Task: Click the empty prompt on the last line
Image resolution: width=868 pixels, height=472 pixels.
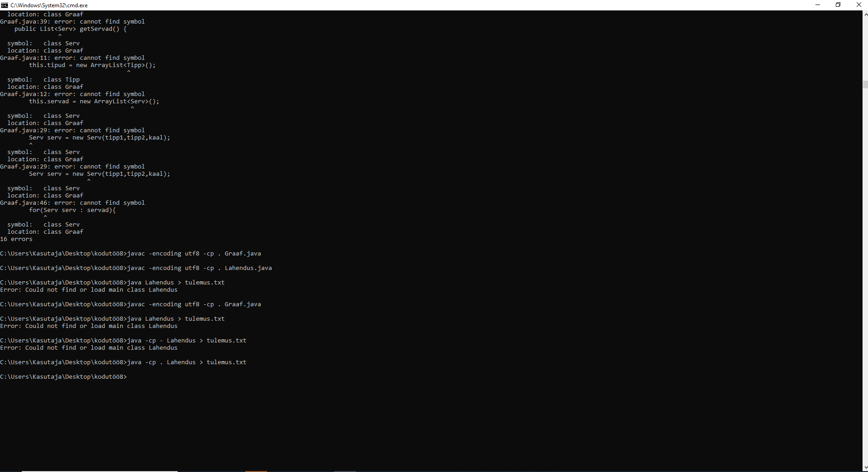Action: pos(63,377)
